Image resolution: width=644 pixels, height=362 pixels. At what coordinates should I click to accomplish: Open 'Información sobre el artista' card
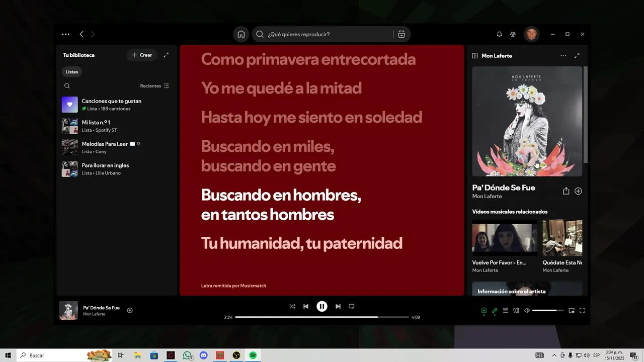point(527,289)
